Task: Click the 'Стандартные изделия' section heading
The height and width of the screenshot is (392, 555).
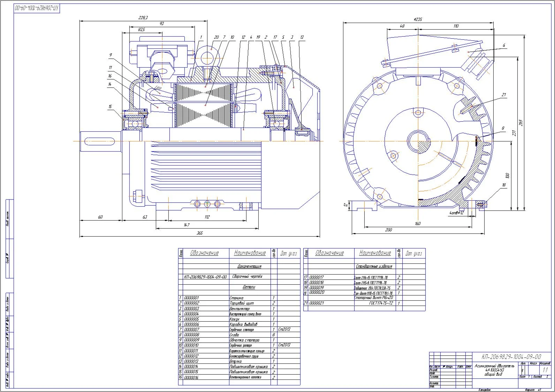Action: 374,266
